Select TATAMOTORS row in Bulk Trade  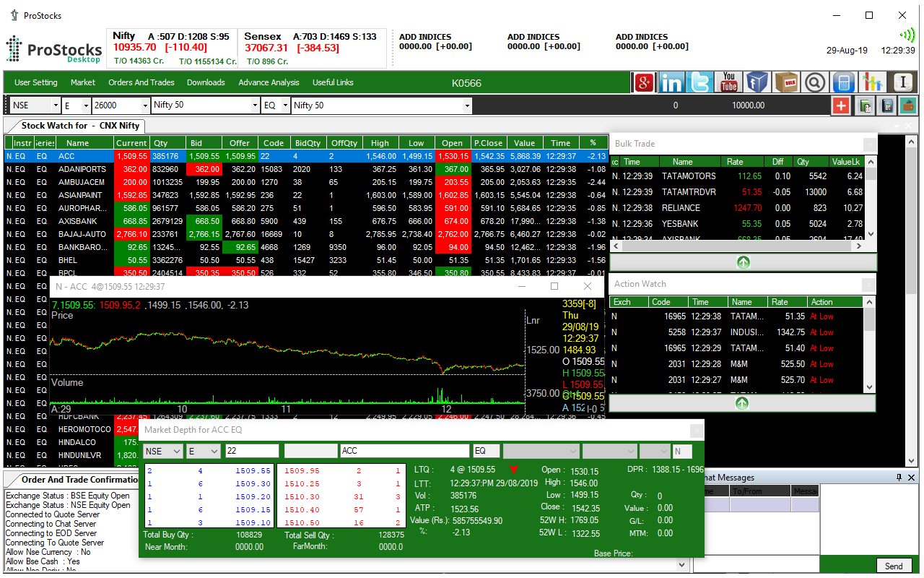coord(737,176)
